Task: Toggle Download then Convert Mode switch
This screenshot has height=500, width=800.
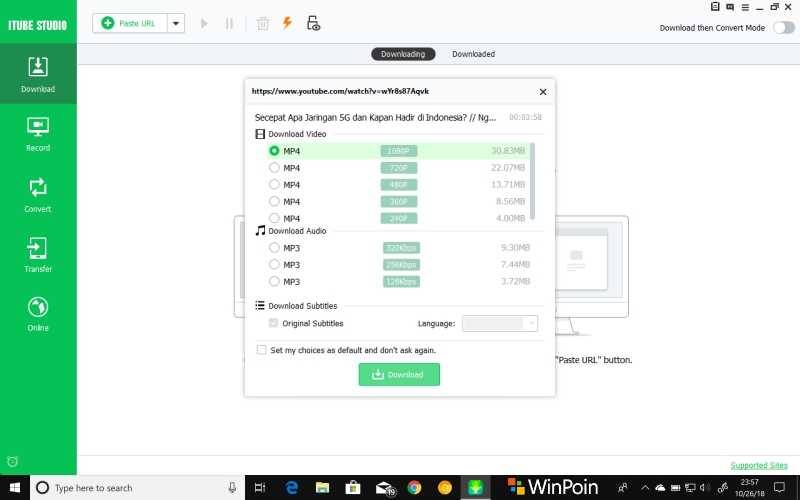Action: pyautogui.click(x=783, y=28)
